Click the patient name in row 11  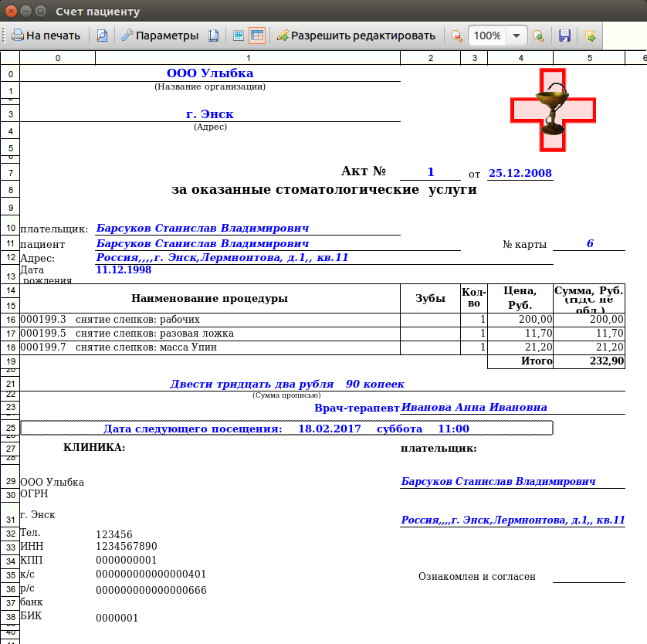point(202,243)
